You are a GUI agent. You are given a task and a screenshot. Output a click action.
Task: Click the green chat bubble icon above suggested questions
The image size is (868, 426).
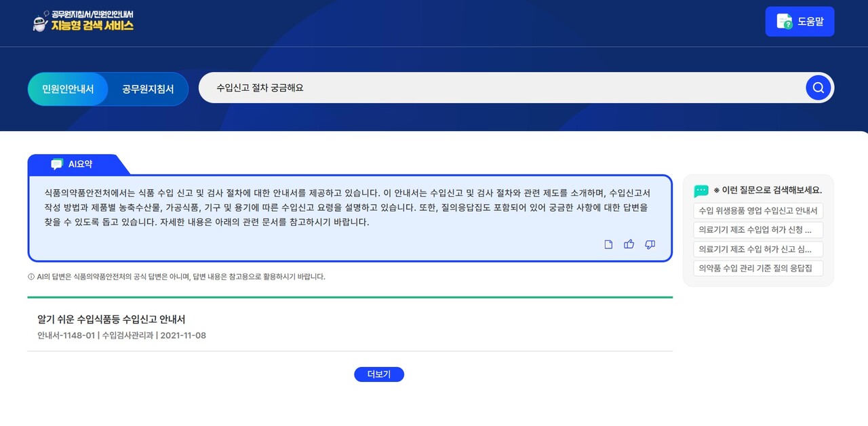click(x=701, y=190)
